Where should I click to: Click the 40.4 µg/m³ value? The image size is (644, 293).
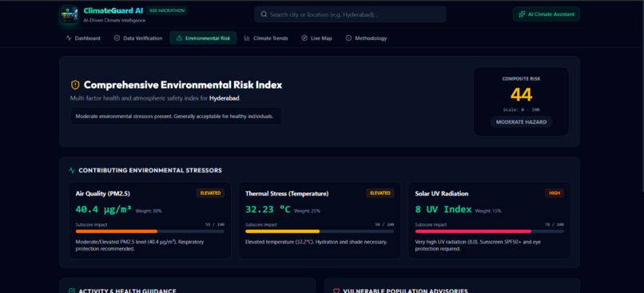pos(104,210)
